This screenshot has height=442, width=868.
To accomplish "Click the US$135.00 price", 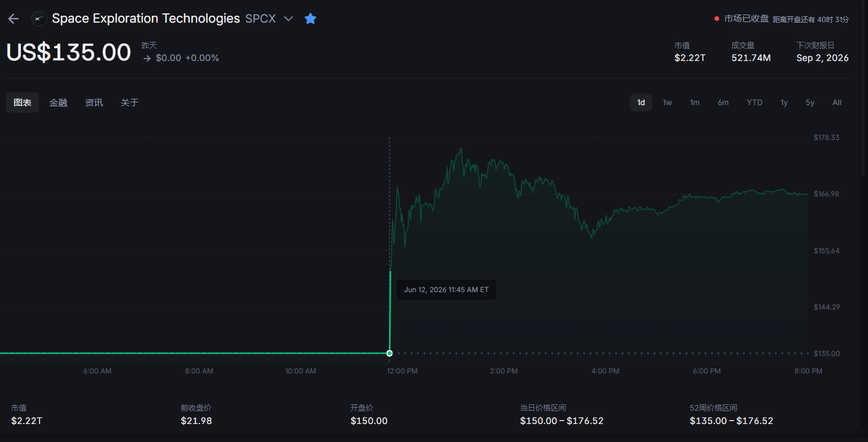I will pyautogui.click(x=69, y=52).
